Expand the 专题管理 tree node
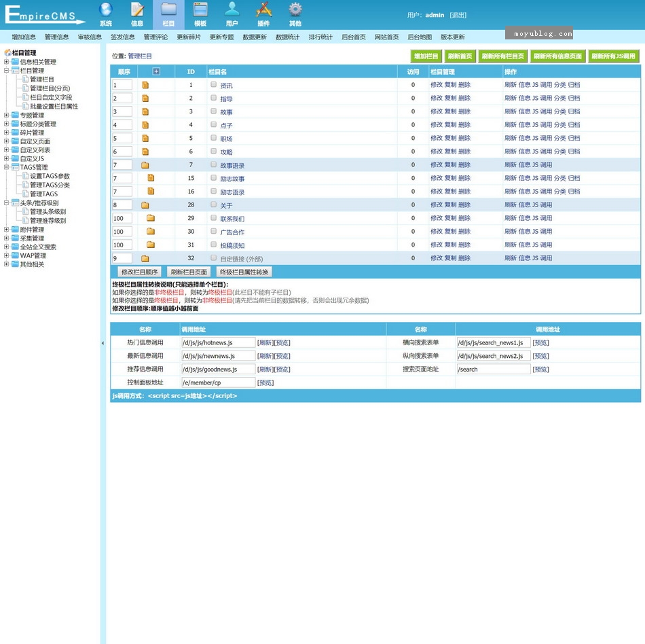The image size is (645, 644). [x=7, y=115]
